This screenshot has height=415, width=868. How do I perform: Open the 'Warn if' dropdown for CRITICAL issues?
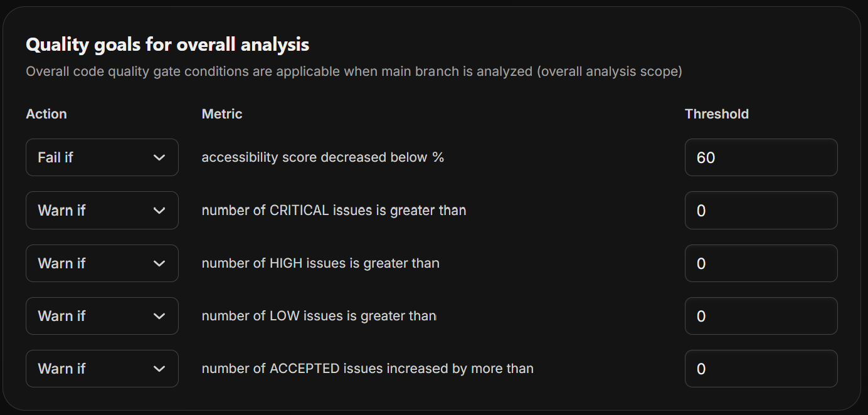(x=102, y=210)
